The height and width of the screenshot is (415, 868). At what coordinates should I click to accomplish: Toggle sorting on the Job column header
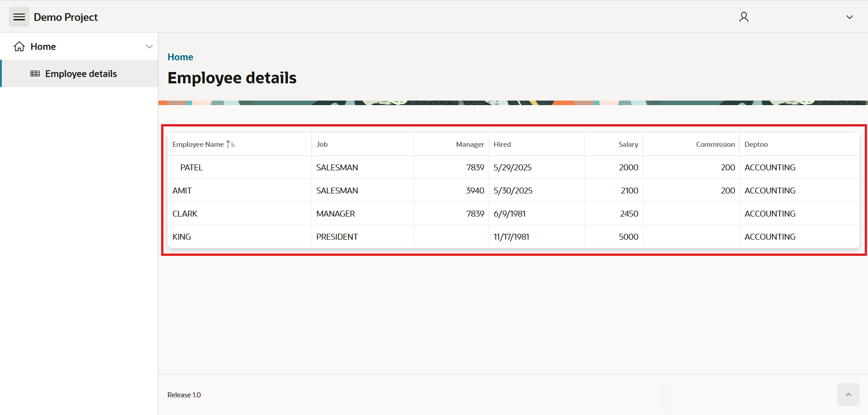322,144
